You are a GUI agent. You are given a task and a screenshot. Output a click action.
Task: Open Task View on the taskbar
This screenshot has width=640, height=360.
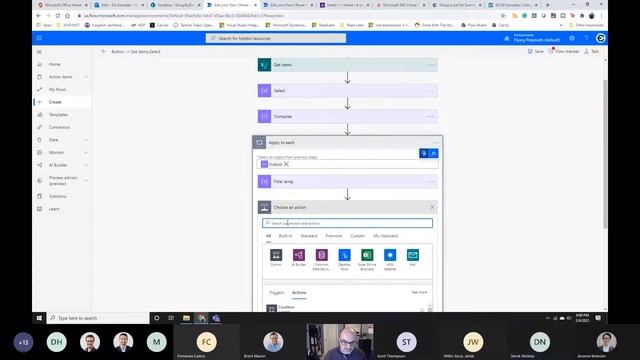(171, 318)
